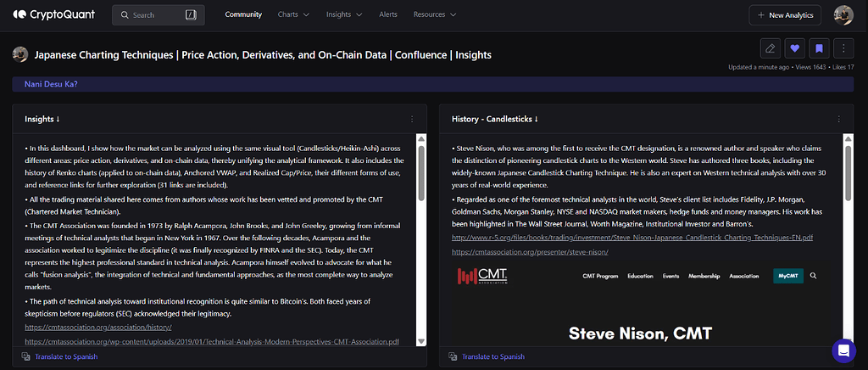
Task: Click the History panel scrollbar thumb
Action: coord(849,173)
